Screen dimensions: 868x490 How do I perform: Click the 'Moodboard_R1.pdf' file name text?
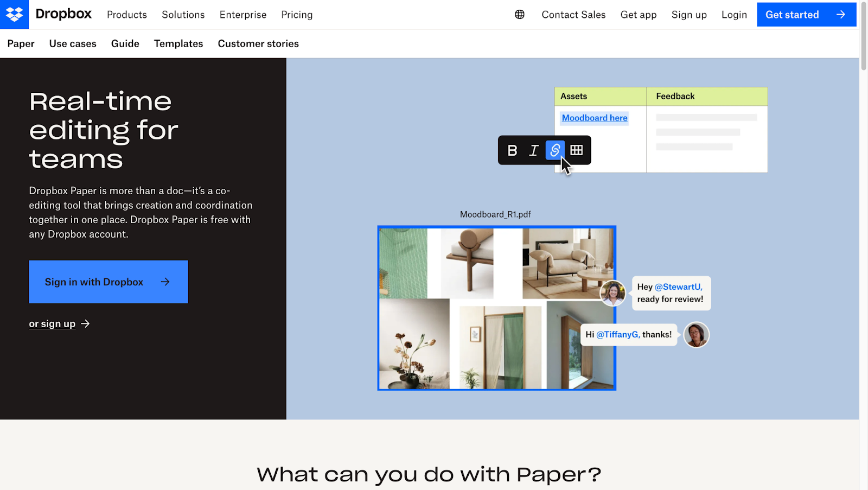click(495, 214)
